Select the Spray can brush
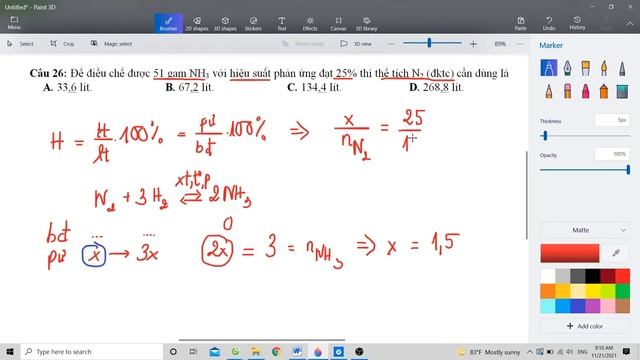 pos(604,91)
